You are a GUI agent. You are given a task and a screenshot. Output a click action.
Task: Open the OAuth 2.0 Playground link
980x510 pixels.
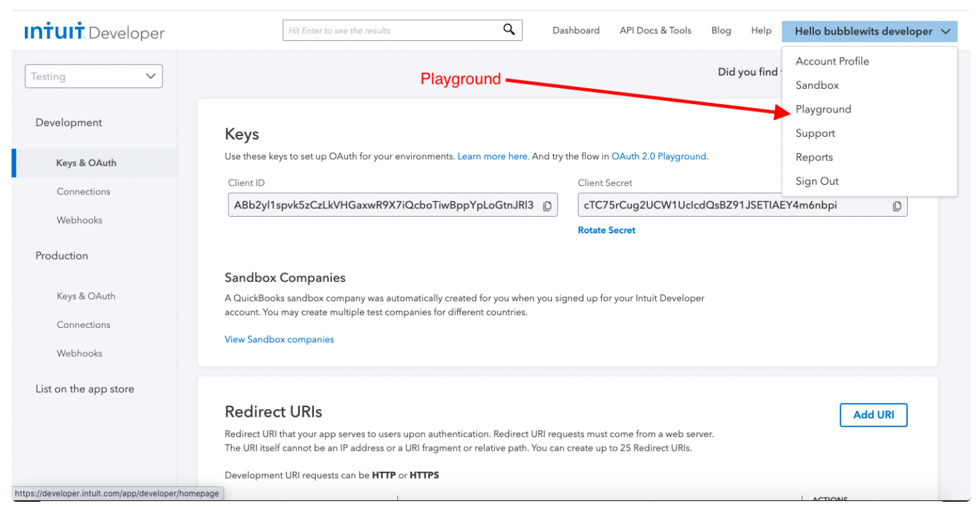coord(659,156)
